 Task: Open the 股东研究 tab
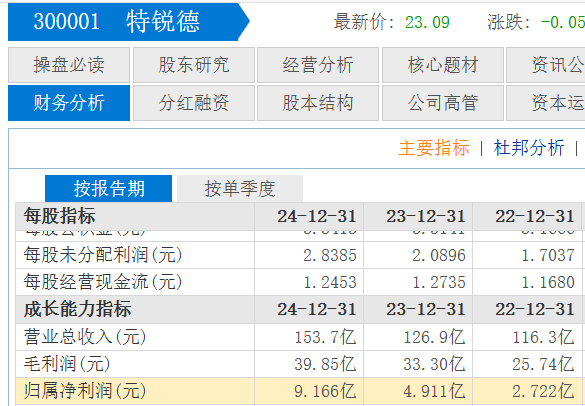click(194, 65)
